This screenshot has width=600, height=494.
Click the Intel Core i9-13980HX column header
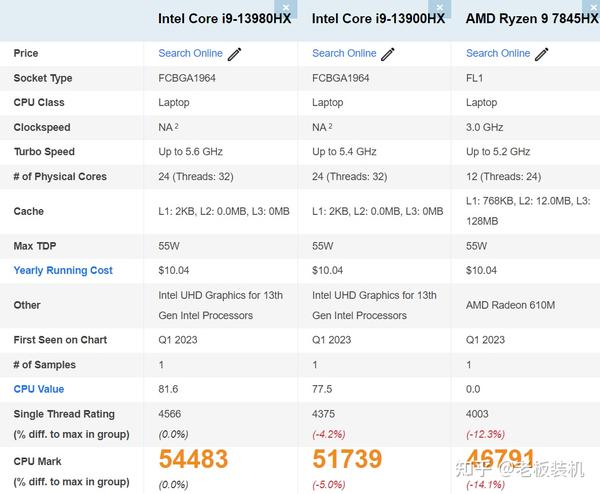pos(224,19)
